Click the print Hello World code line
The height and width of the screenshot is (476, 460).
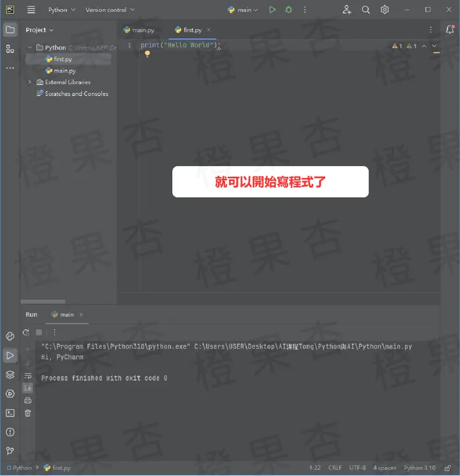coord(181,45)
